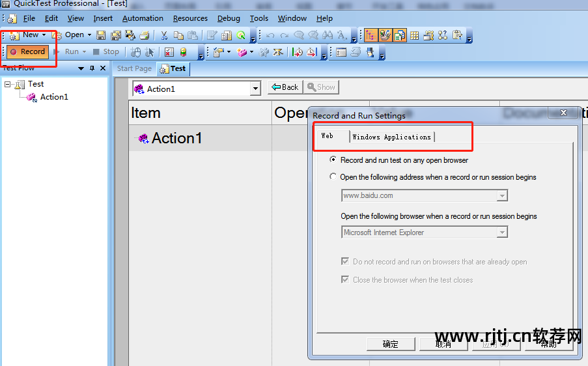Select Open the following address radio option
The width and height of the screenshot is (588, 366).
[333, 176]
